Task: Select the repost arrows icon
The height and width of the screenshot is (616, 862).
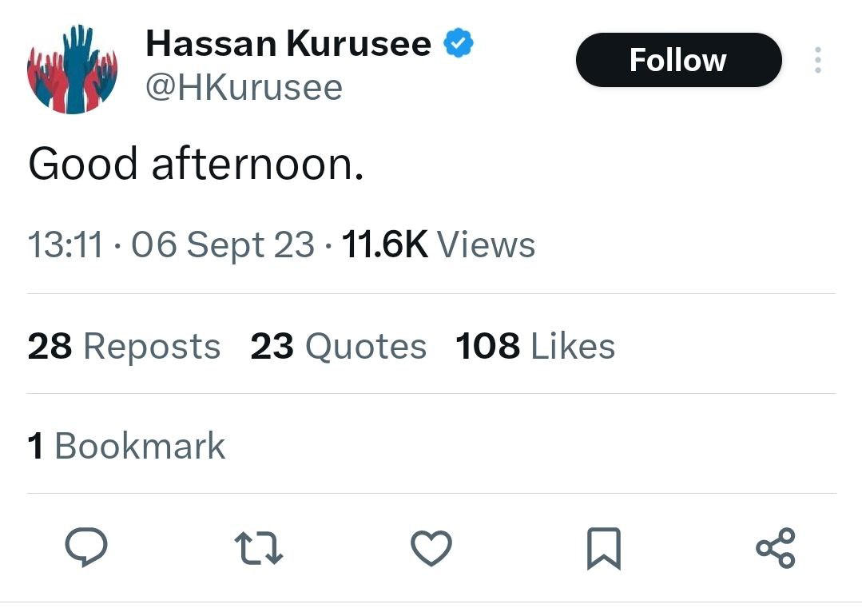Action: pos(258,547)
